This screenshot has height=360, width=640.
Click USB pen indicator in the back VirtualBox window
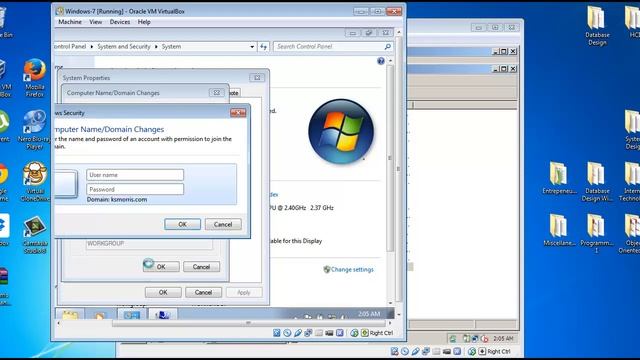point(416,351)
